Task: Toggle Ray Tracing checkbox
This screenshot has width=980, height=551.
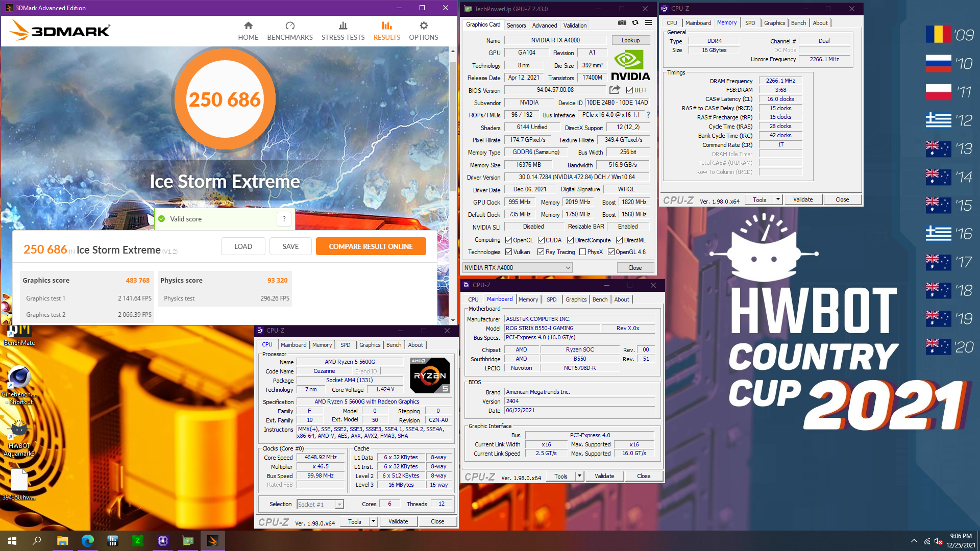Action: pos(541,252)
